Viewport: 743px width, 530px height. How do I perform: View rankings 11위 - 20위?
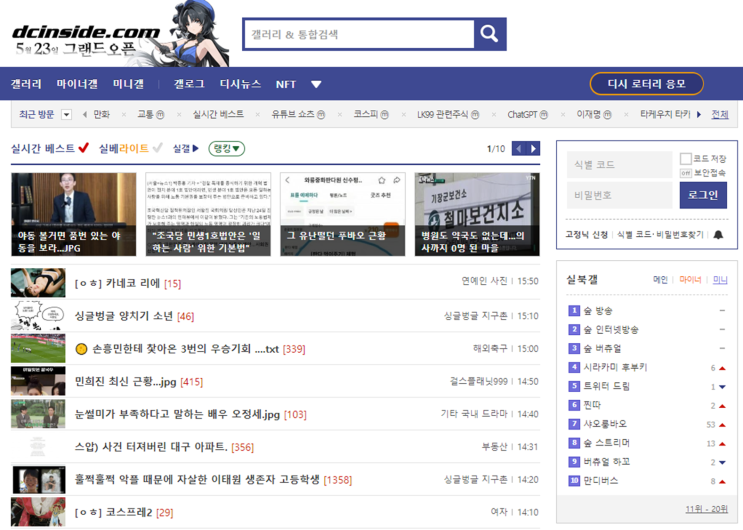click(706, 509)
